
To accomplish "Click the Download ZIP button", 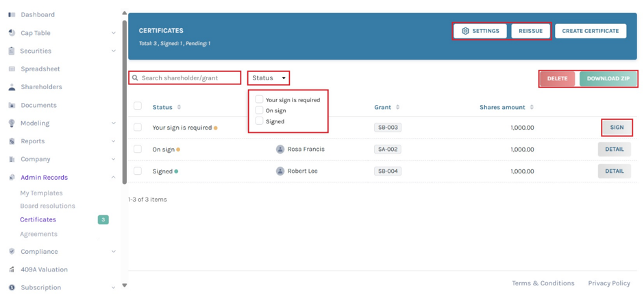I will (x=608, y=79).
